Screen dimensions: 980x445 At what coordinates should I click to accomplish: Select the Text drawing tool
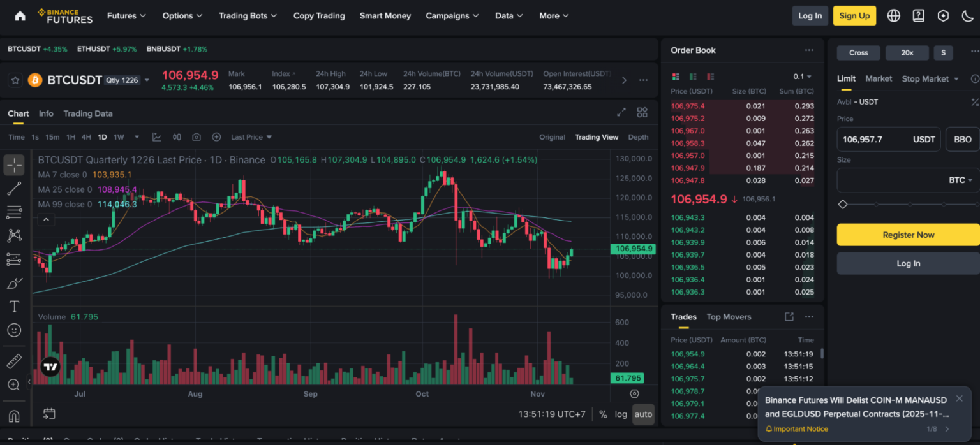coord(14,307)
